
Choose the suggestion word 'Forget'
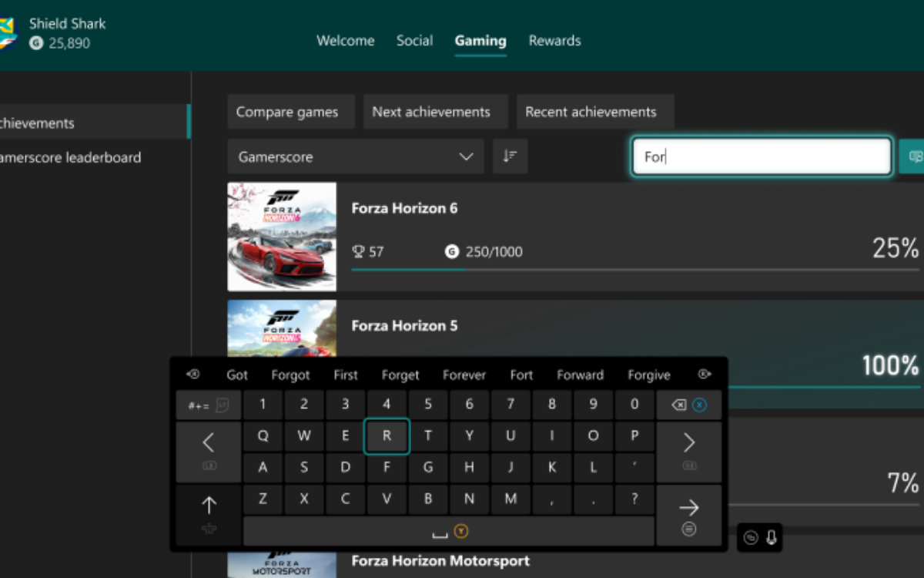(400, 375)
